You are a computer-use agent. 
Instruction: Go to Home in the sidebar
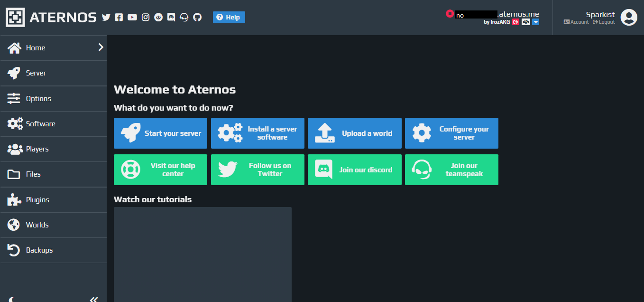click(x=53, y=47)
